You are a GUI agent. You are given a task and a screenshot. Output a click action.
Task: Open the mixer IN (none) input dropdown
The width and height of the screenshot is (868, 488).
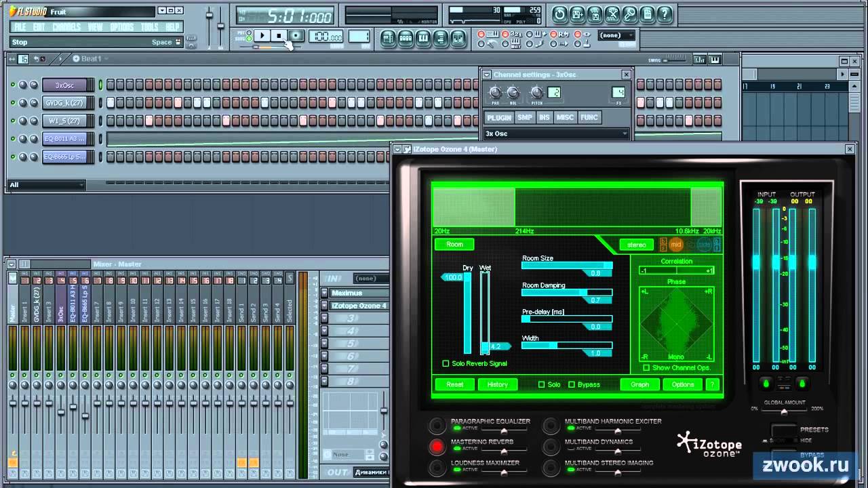(372, 279)
